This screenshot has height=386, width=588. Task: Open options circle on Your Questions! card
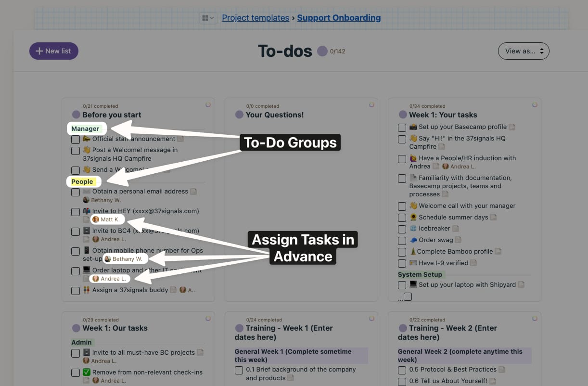coord(371,104)
